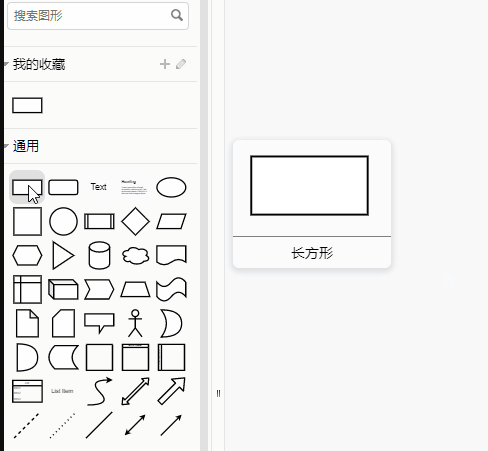Select the rectangle saved under 我的收藏

pos(27,105)
